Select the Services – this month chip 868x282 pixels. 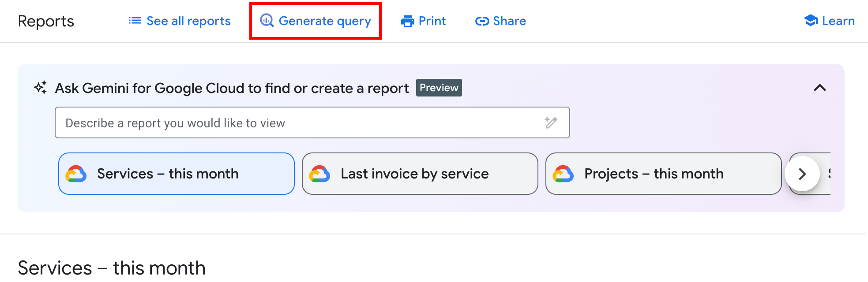(x=177, y=174)
